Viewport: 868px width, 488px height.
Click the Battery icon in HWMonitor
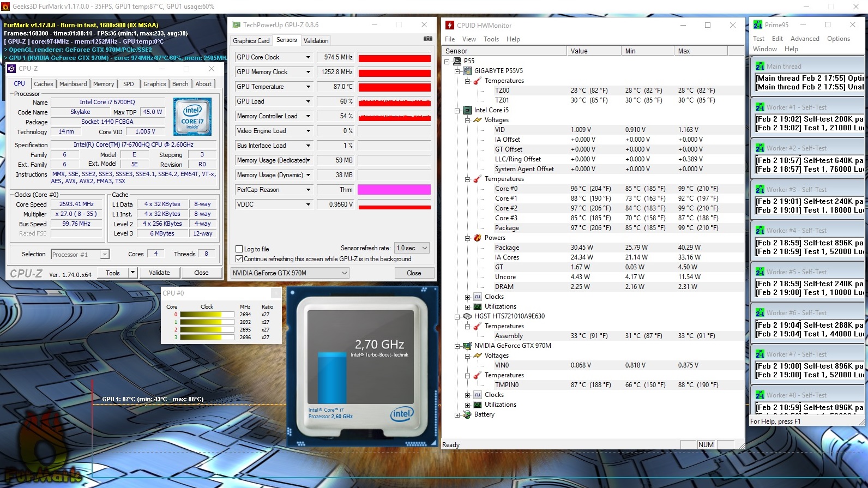pos(467,414)
